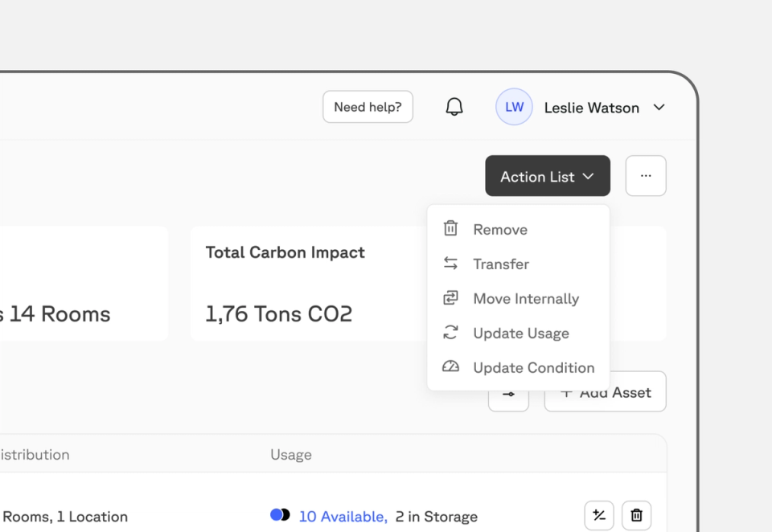
Task: Click the Total Carbon Impact heading
Action: 285,252
